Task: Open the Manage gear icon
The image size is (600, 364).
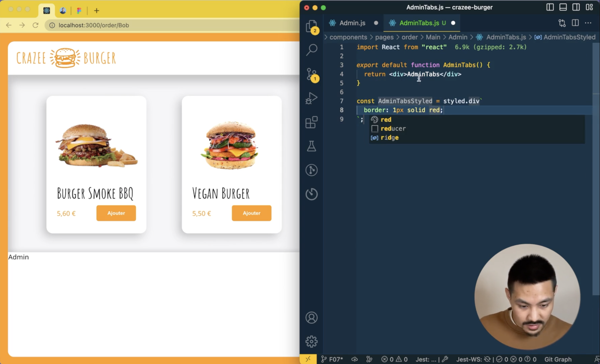Action: [311, 341]
